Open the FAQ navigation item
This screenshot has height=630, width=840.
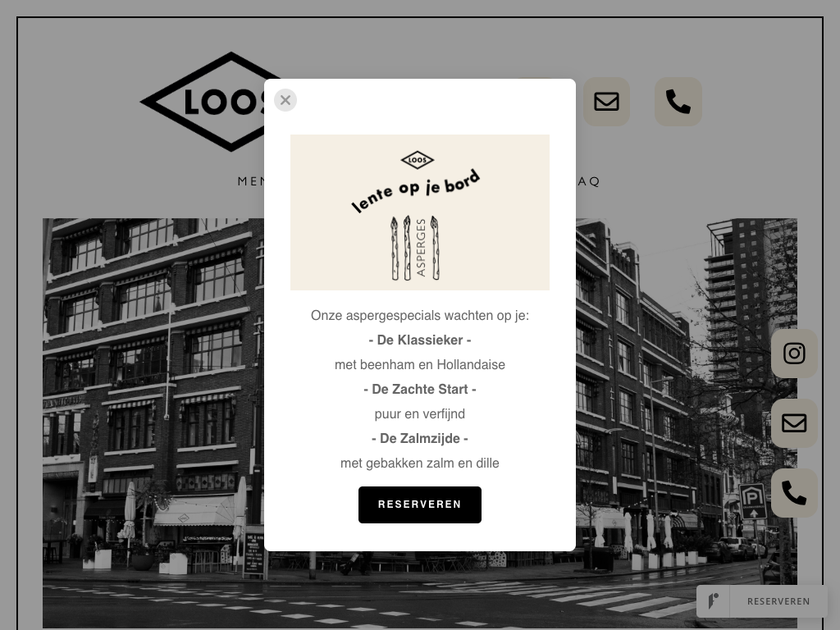tap(588, 181)
